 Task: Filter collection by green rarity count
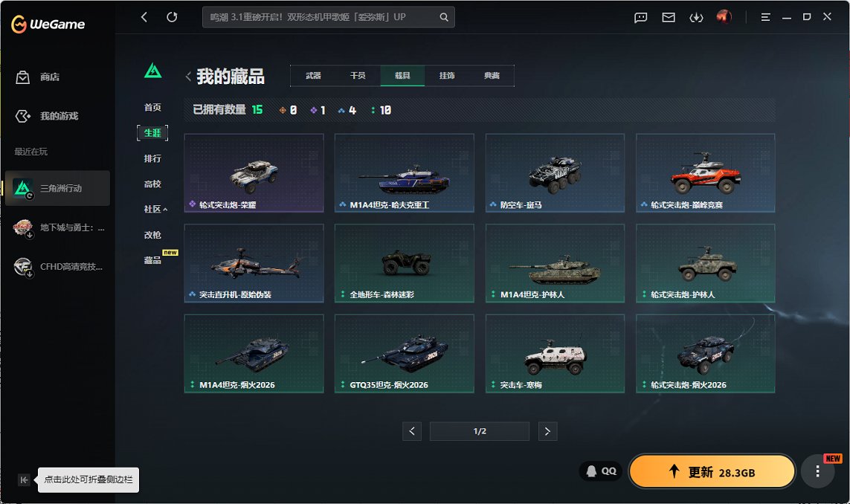tap(381, 110)
